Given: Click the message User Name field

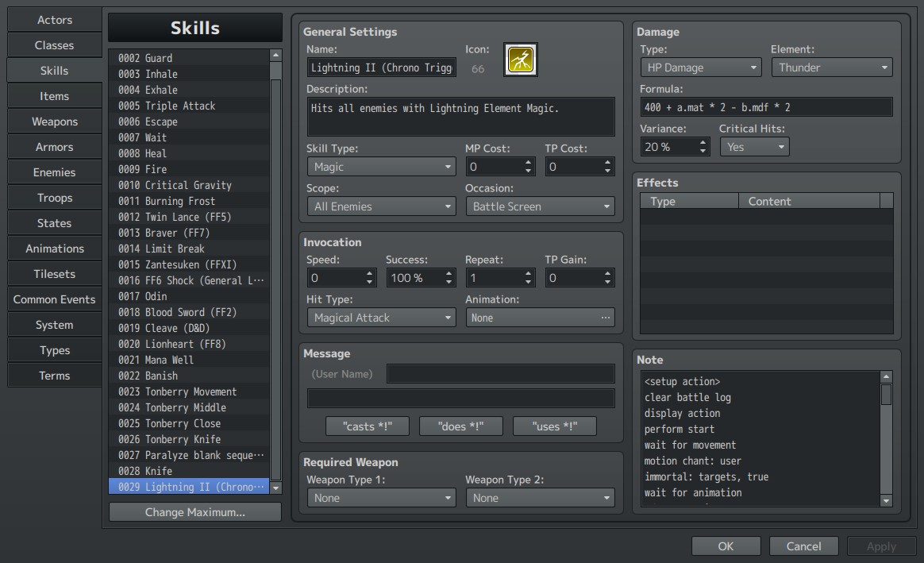Looking at the screenshot, I should pyautogui.click(x=500, y=374).
